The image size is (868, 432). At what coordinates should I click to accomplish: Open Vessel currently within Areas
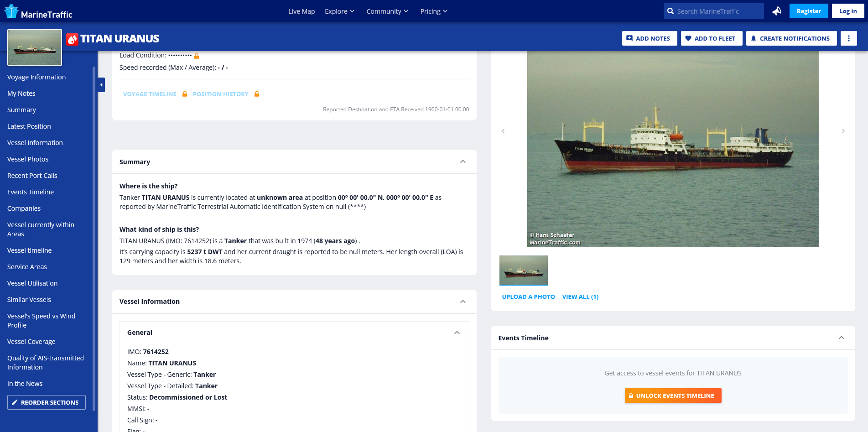[x=41, y=229]
